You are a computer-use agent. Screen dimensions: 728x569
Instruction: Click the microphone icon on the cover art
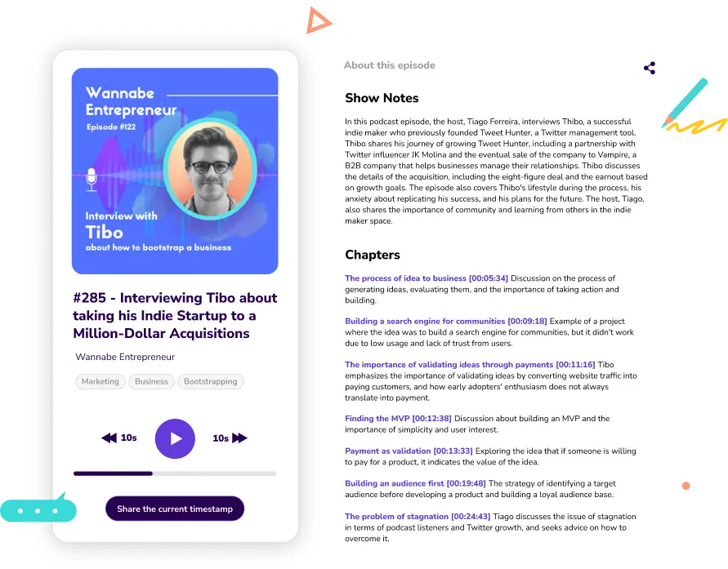[x=92, y=180]
